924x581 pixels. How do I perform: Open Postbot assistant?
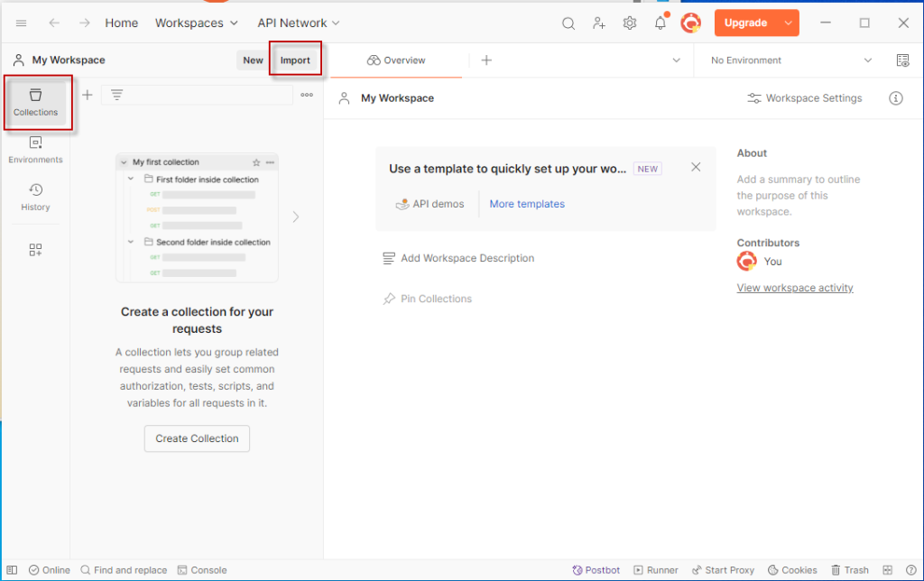click(596, 570)
